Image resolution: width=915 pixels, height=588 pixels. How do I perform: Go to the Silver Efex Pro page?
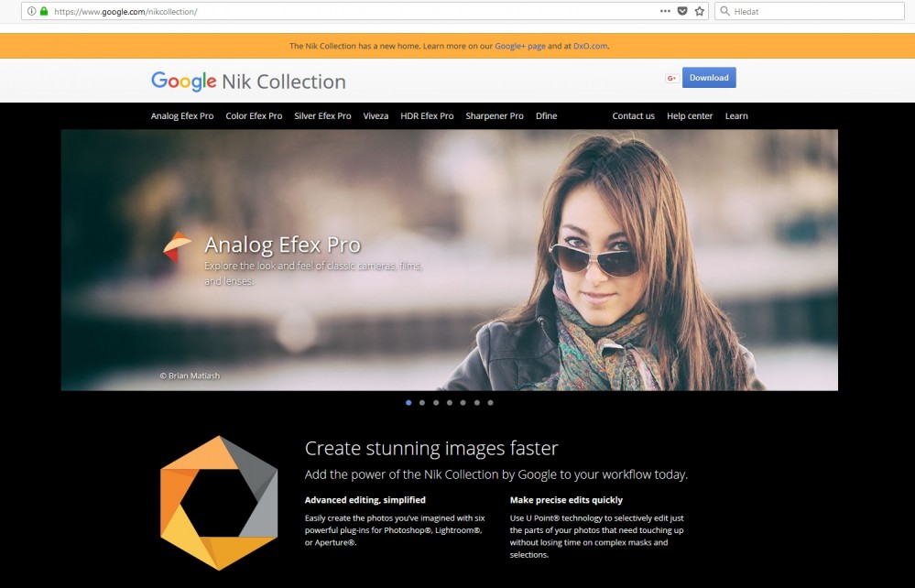click(x=322, y=116)
